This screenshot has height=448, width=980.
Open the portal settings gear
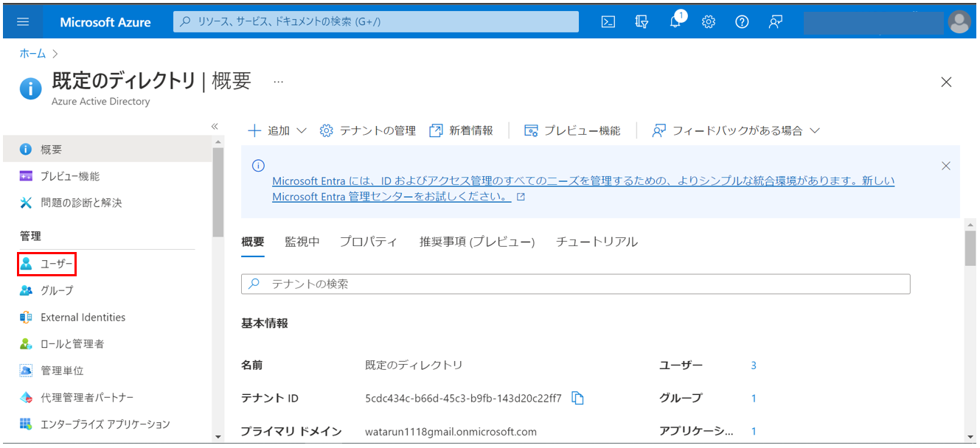[x=708, y=21]
